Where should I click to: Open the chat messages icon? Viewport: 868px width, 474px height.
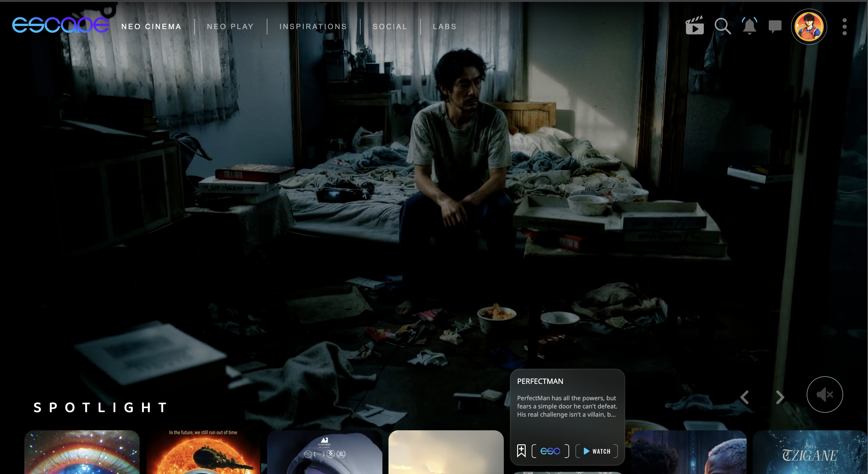coord(775,26)
